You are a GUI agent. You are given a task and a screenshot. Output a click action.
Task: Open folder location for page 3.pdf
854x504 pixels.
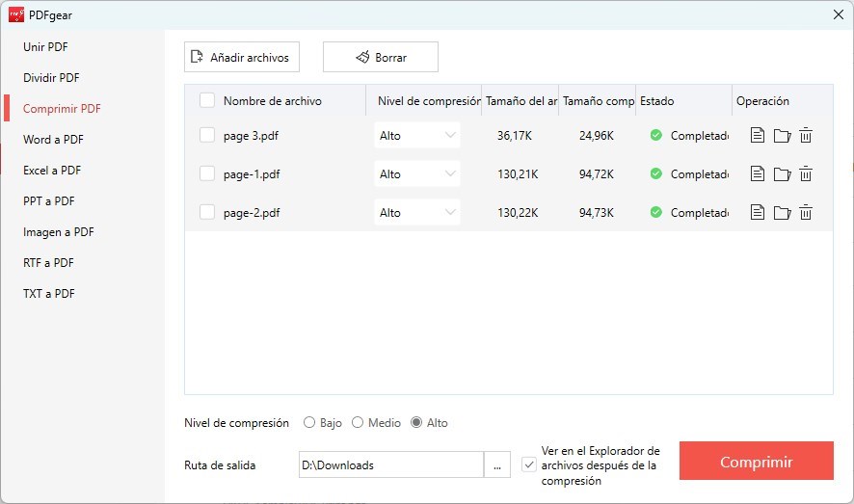(x=782, y=136)
